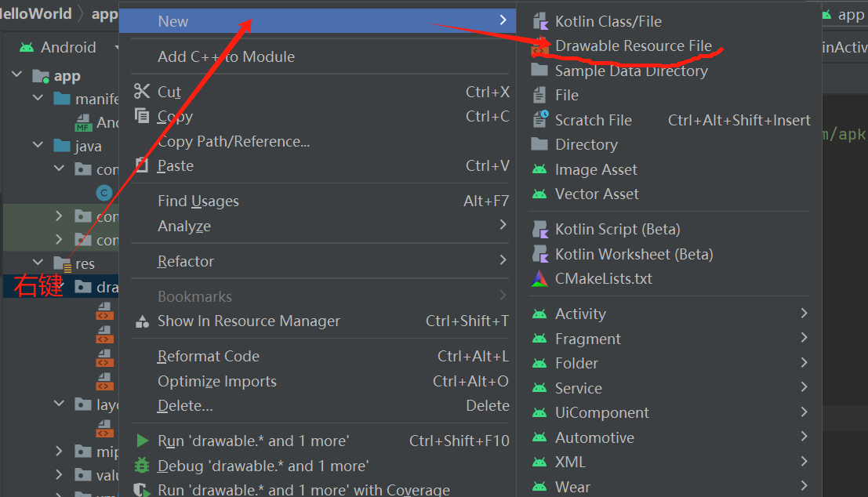Open the XML submenu arrow
868x497 pixels.
click(804, 461)
